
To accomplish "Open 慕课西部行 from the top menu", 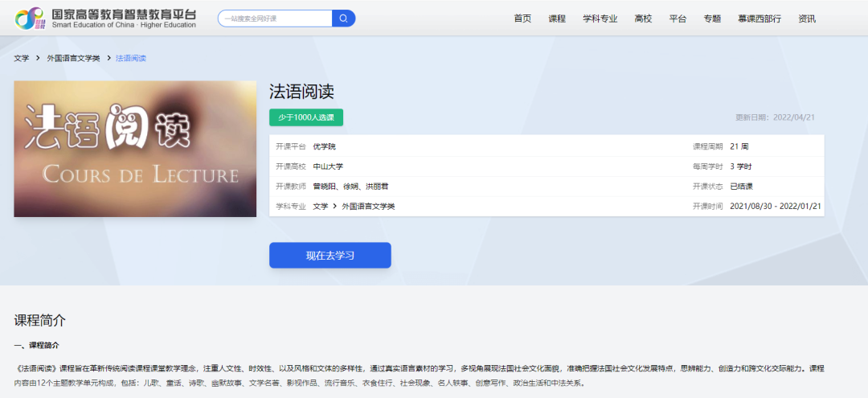I will tap(759, 18).
